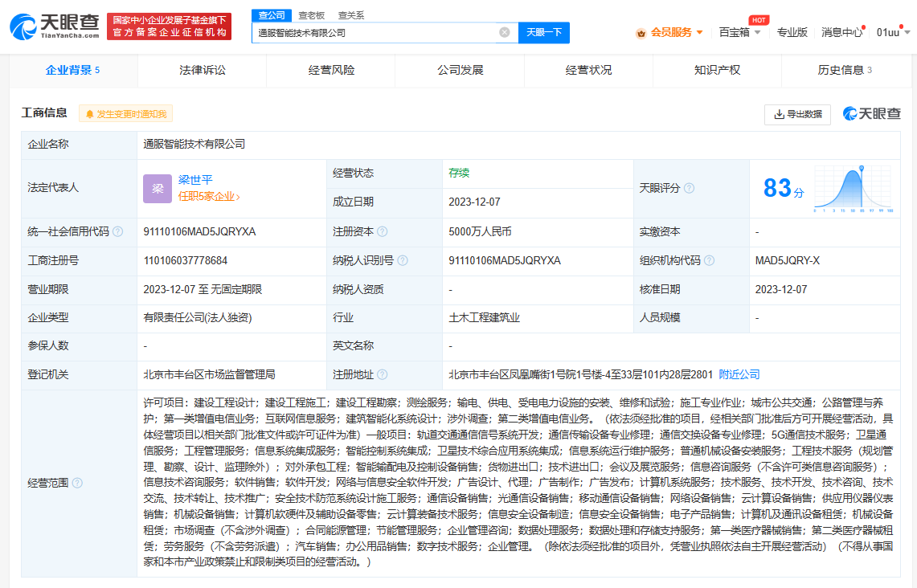The image size is (917, 588).
Task: Enable the 发生变更时通知我 change alert
Action: tap(126, 114)
